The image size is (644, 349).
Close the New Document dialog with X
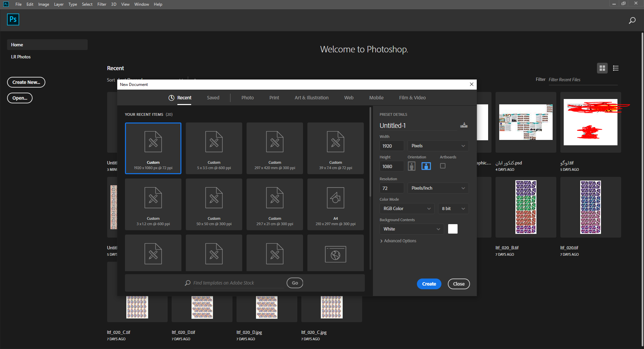(472, 84)
